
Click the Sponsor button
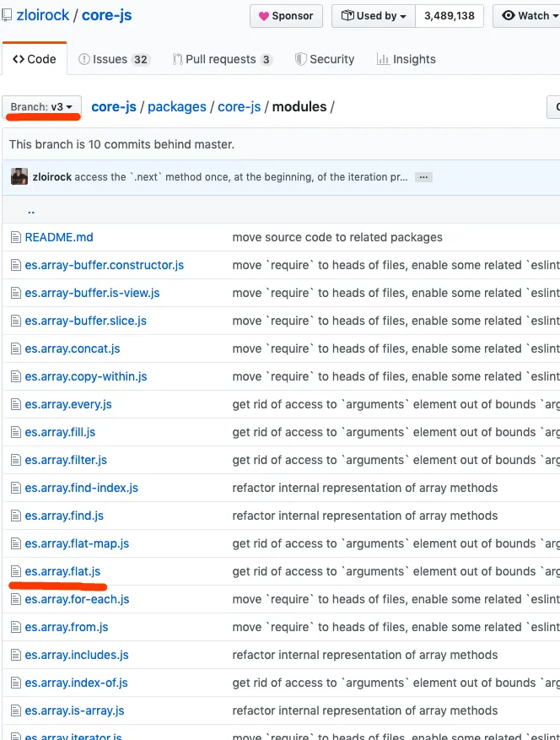[287, 16]
